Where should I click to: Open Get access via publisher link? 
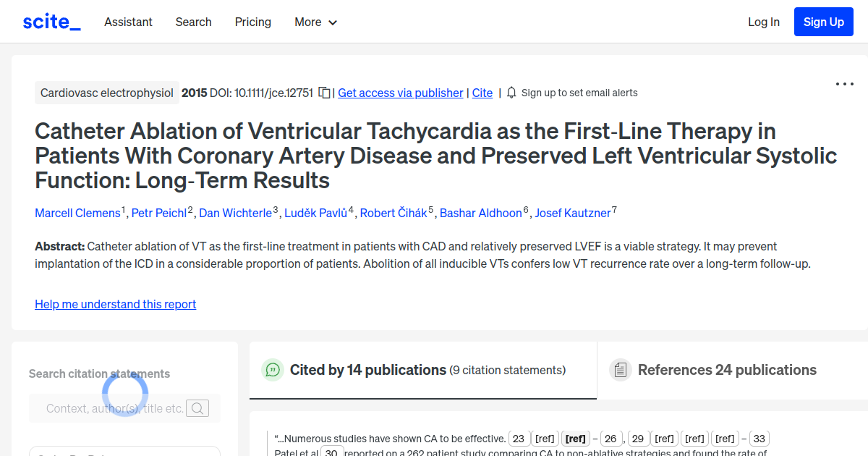coord(400,93)
